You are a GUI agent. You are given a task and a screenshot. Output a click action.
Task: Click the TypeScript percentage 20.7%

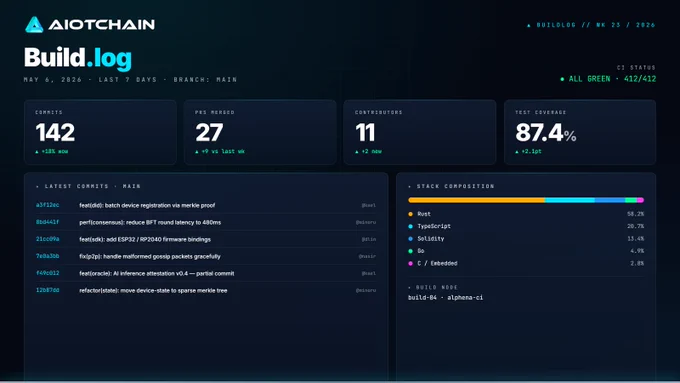(635, 226)
